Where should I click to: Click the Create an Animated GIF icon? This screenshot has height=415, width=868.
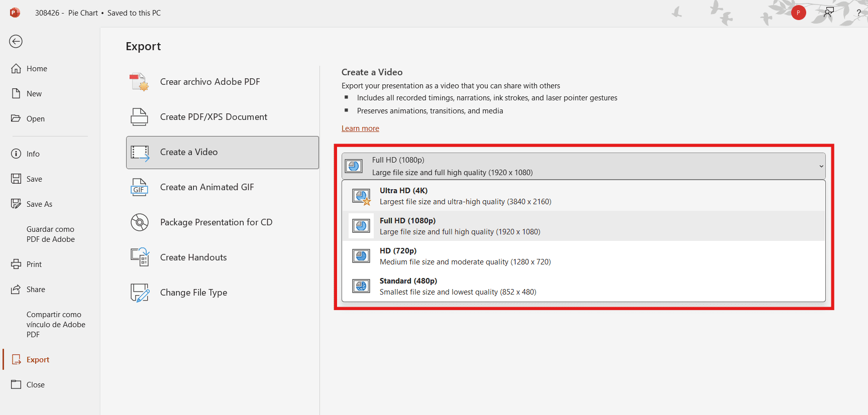coord(139,187)
